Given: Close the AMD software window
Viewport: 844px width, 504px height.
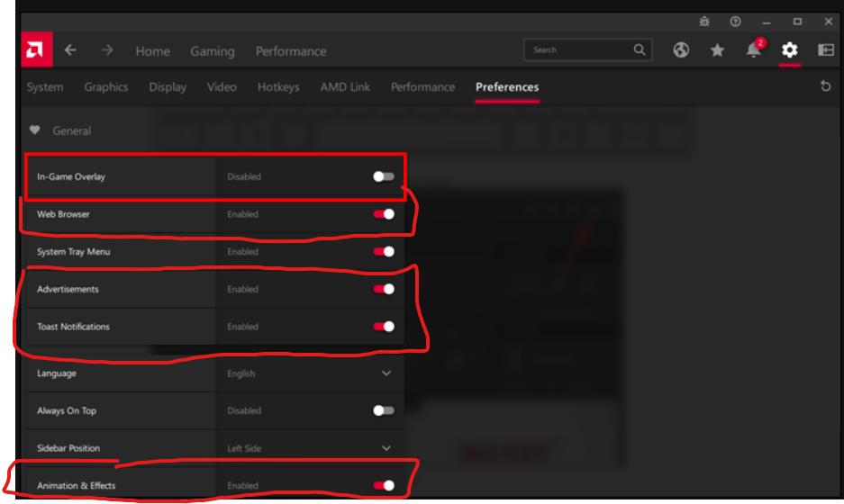Looking at the screenshot, I should pos(829,22).
